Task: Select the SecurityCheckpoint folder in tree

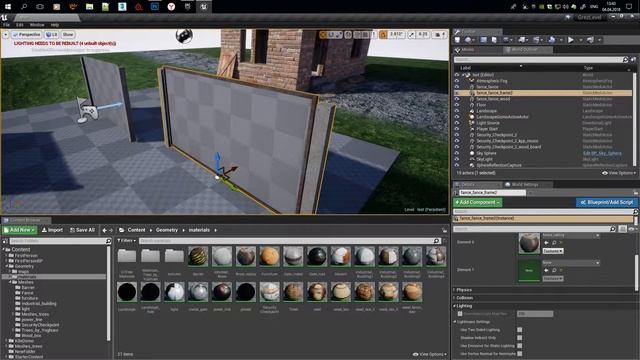Action: pos(40,325)
